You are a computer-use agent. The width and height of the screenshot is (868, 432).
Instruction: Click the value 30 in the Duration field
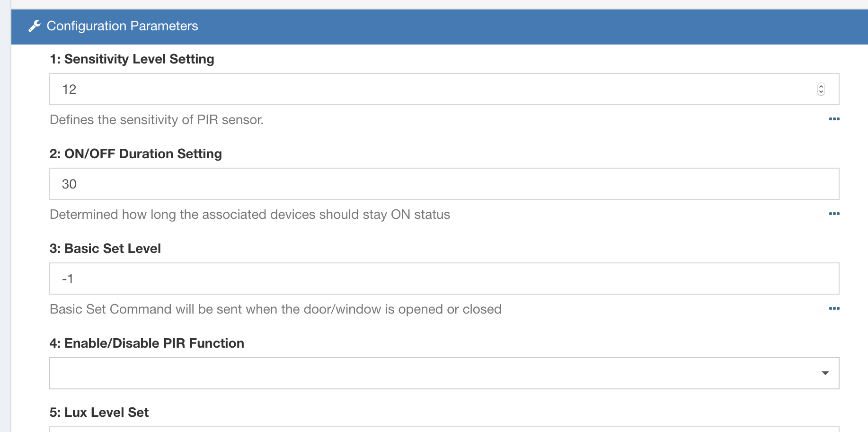click(69, 184)
